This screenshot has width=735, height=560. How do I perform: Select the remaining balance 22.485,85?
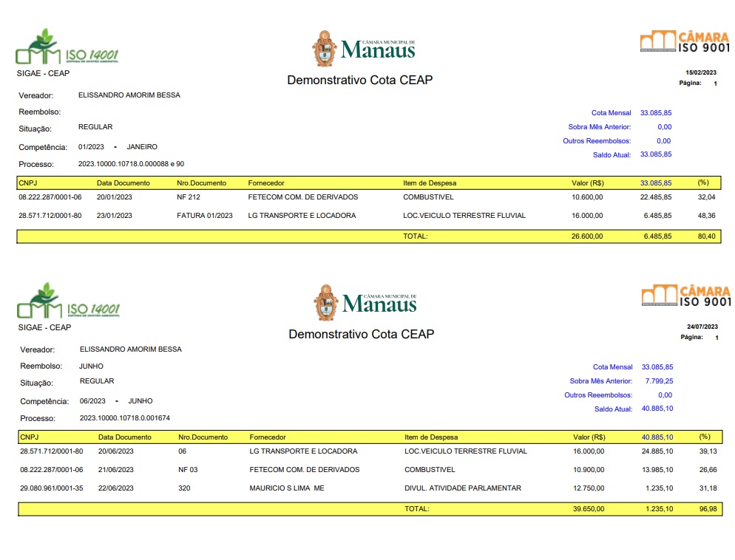[x=656, y=197]
